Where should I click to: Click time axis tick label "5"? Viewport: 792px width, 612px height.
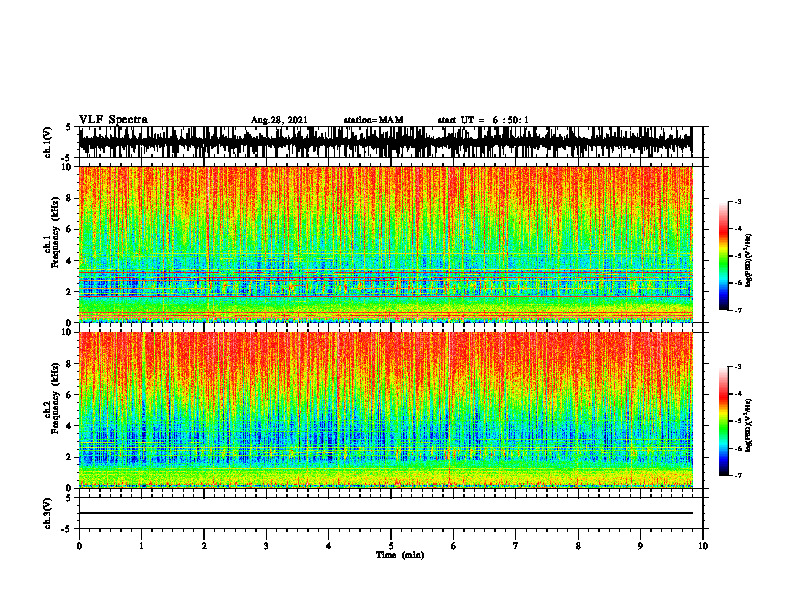[x=391, y=546]
